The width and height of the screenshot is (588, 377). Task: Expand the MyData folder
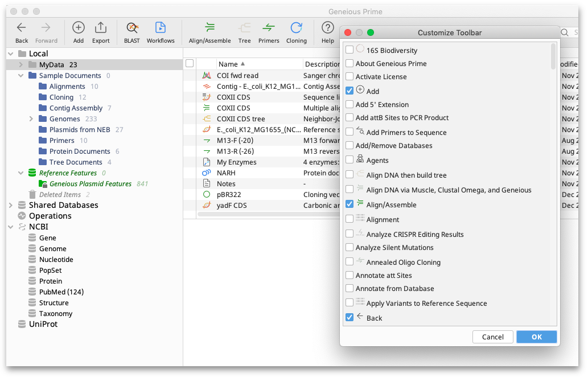[x=21, y=65]
